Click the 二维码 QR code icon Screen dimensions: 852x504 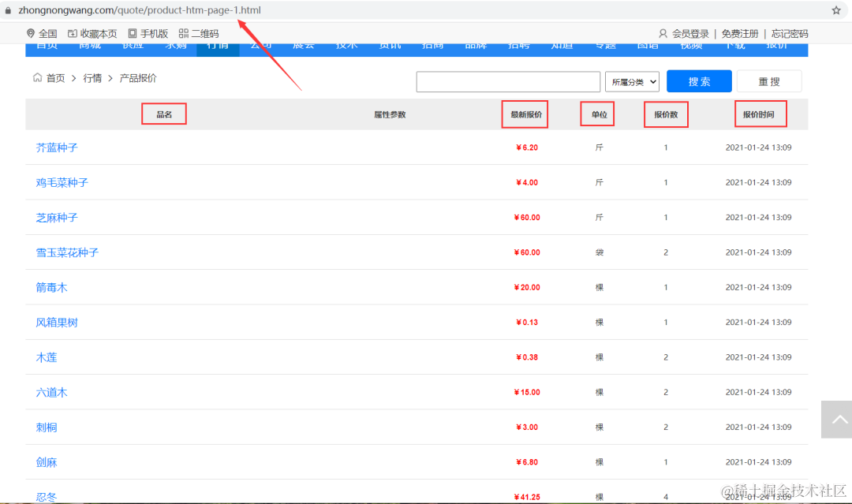click(184, 34)
